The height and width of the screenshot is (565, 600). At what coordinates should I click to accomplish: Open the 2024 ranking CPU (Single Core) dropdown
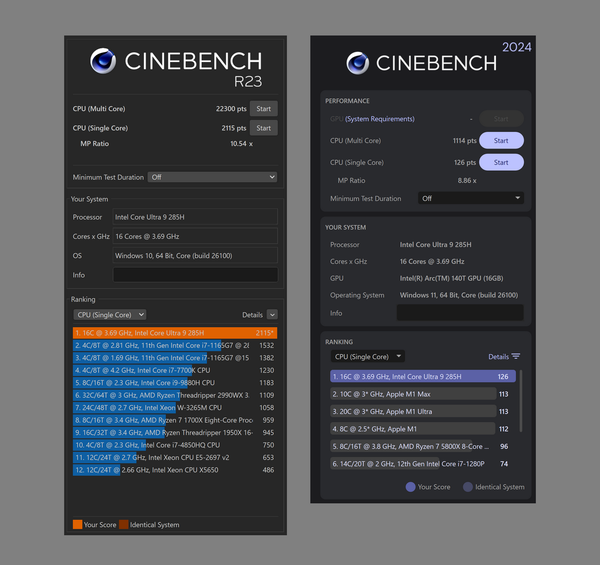[367, 356]
